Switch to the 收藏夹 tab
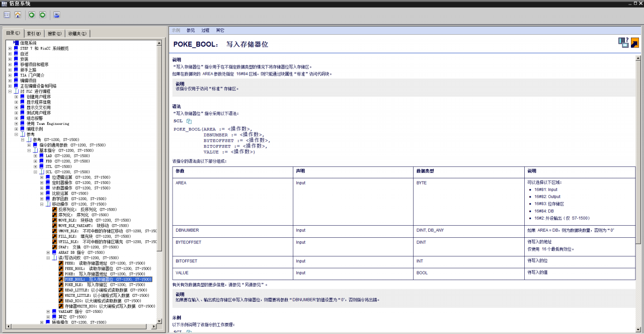 [77, 34]
